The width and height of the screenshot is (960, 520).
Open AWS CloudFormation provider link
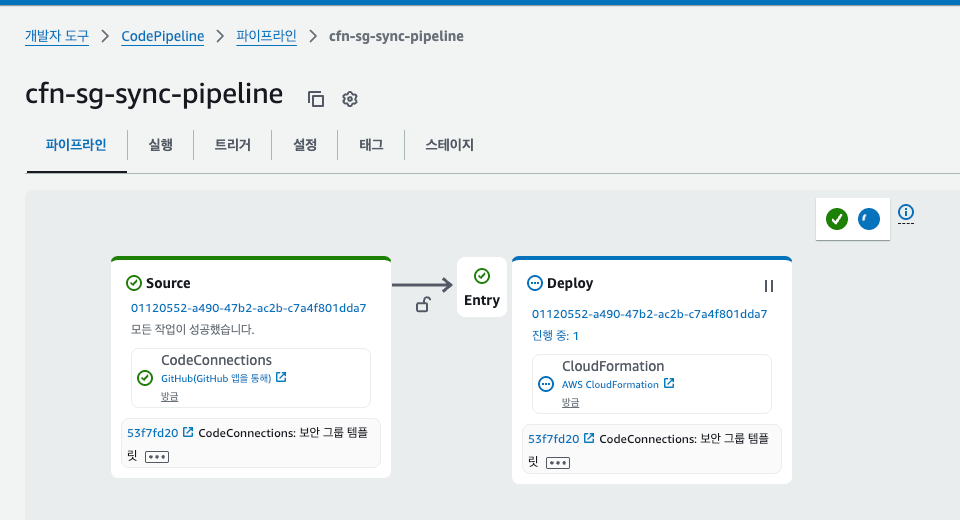[610, 385]
